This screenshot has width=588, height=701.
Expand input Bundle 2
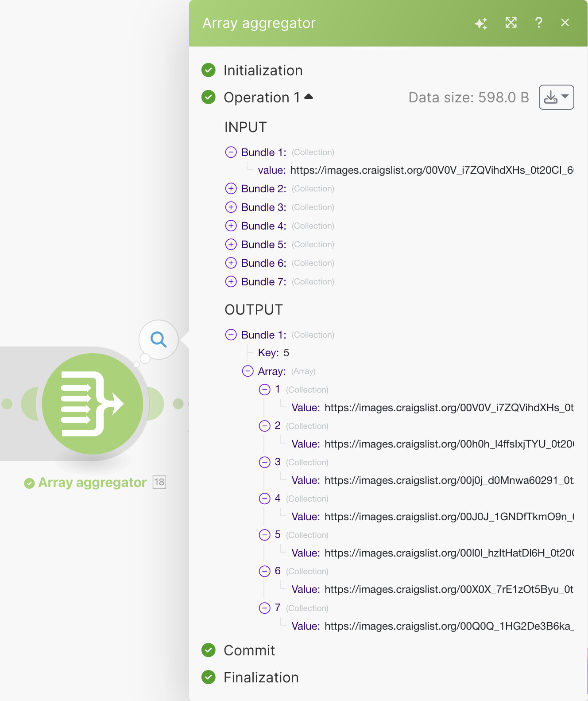[231, 189]
